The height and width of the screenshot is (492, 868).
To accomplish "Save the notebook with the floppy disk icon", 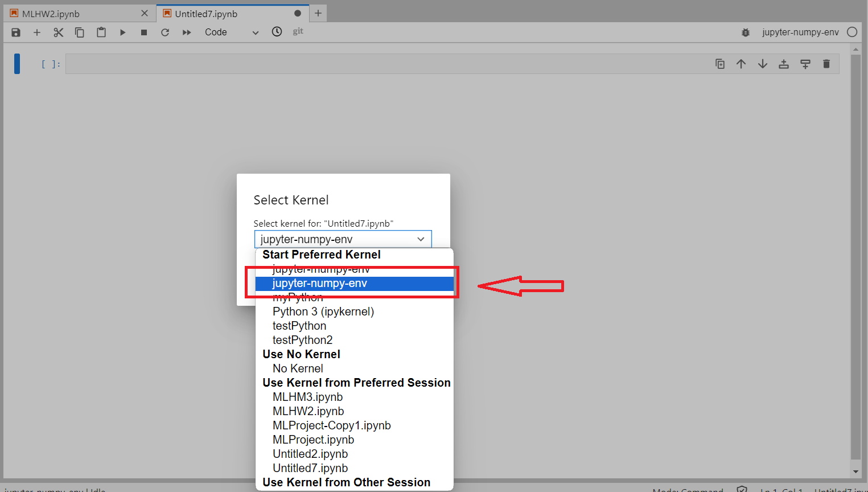I will (x=16, y=32).
